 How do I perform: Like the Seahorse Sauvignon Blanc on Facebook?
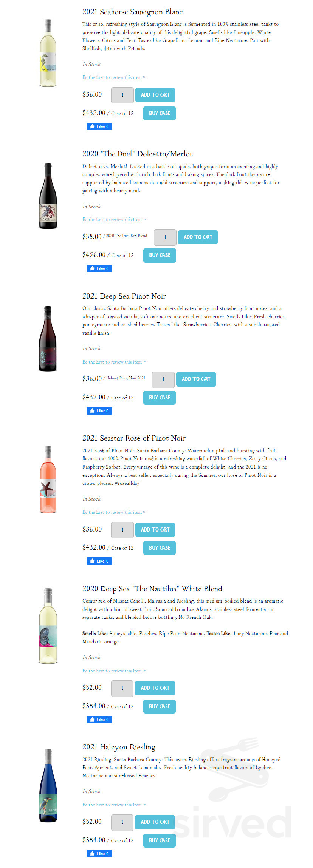[x=99, y=126]
